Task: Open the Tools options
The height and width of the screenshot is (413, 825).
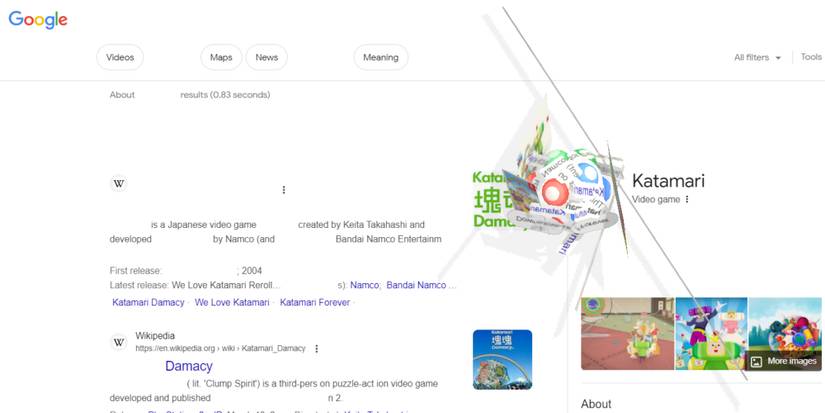Action: coord(811,57)
